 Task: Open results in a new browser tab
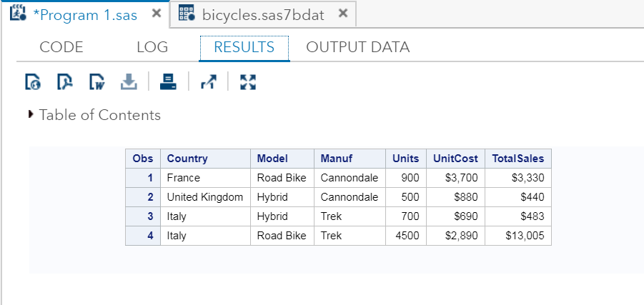(x=208, y=83)
